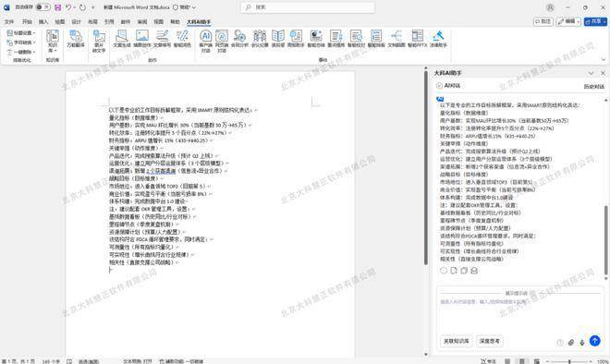Click the copy icon under AI response

pos(464,271)
